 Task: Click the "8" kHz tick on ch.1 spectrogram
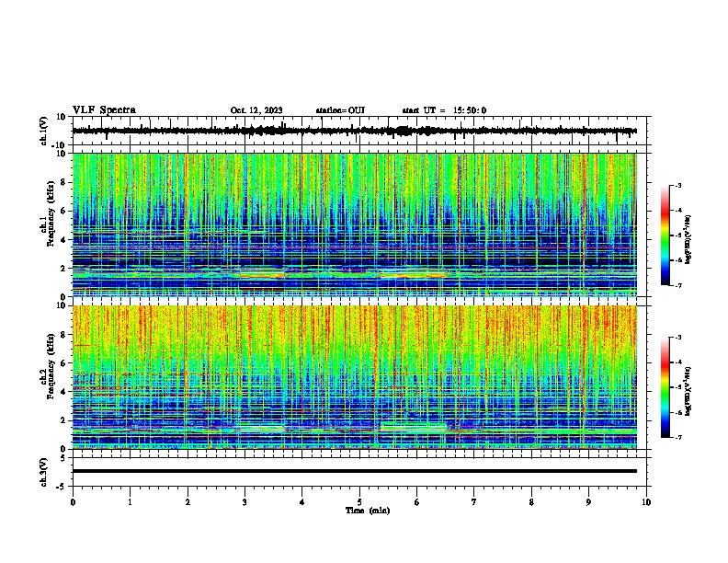pyautogui.click(x=63, y=182)
